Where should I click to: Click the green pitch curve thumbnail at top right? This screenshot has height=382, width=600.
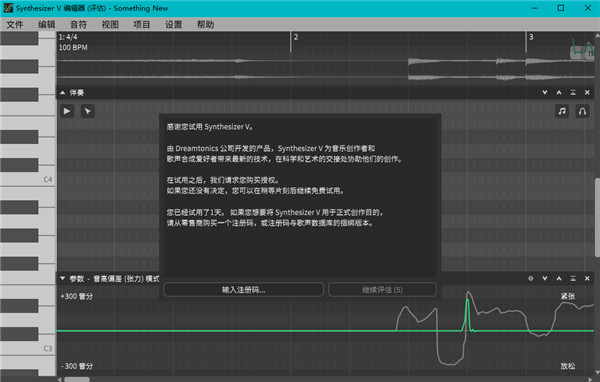582,49
